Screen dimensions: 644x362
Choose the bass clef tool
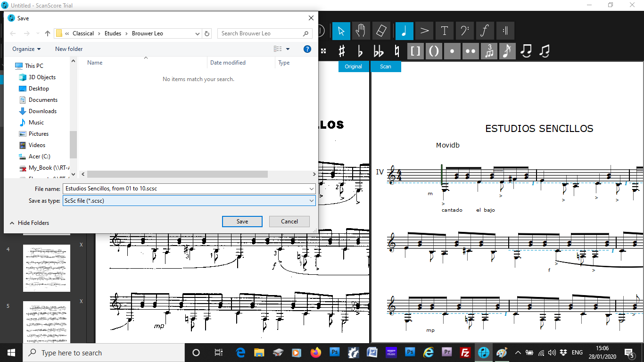coord(464,31)
